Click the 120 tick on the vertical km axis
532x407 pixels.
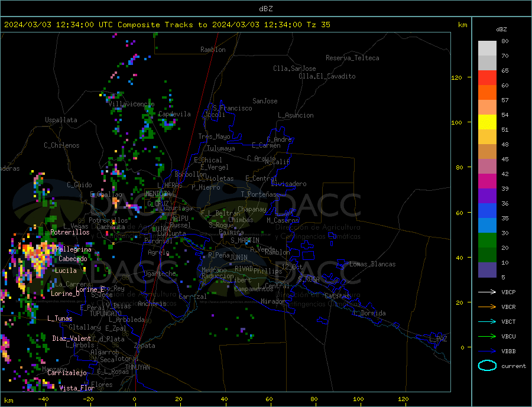[x=456, y=77]
